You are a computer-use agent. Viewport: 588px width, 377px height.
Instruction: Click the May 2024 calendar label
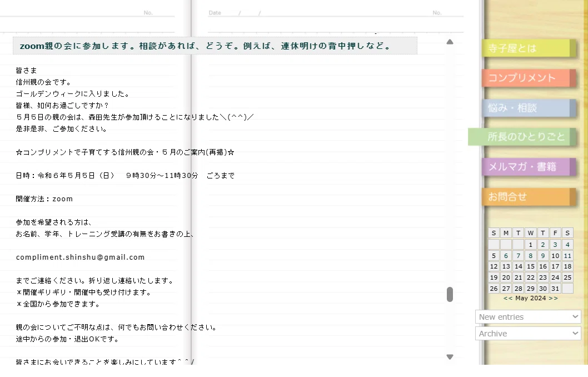point(531,298)
